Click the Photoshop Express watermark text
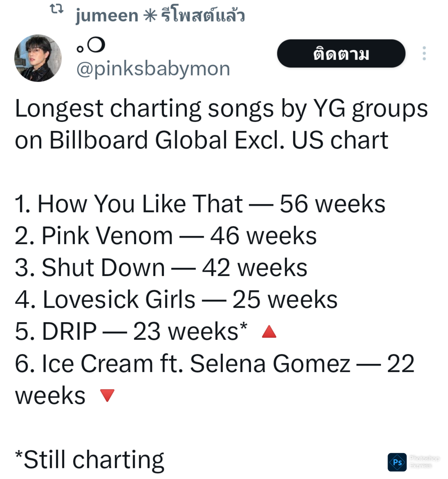 point(424,462)
